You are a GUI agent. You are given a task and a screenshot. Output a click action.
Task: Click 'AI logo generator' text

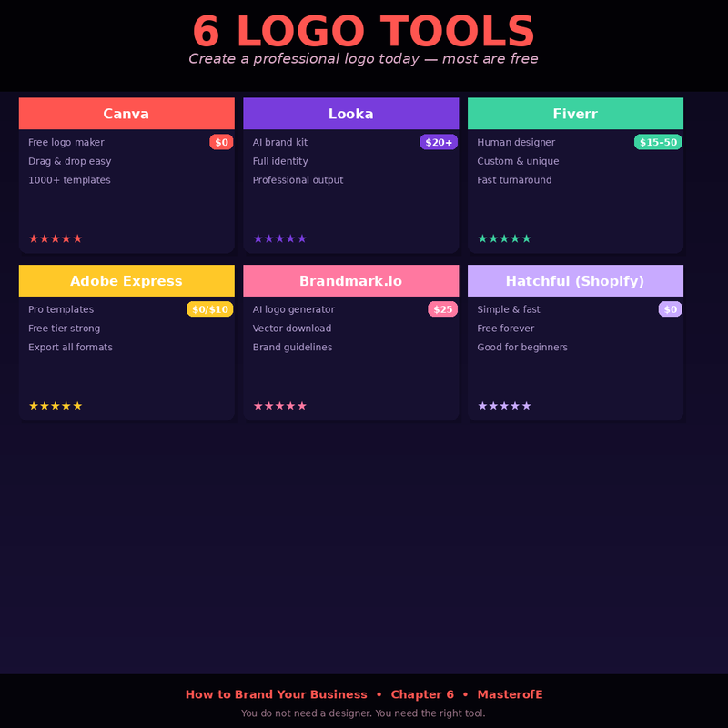tap(293, 309)
